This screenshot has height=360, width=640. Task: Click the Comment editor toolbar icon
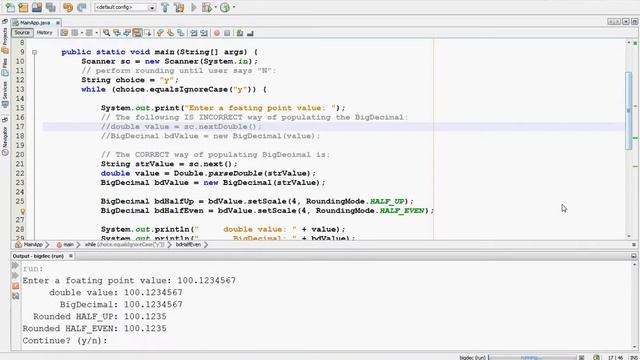pyautogui.click(x=240, y=33)
